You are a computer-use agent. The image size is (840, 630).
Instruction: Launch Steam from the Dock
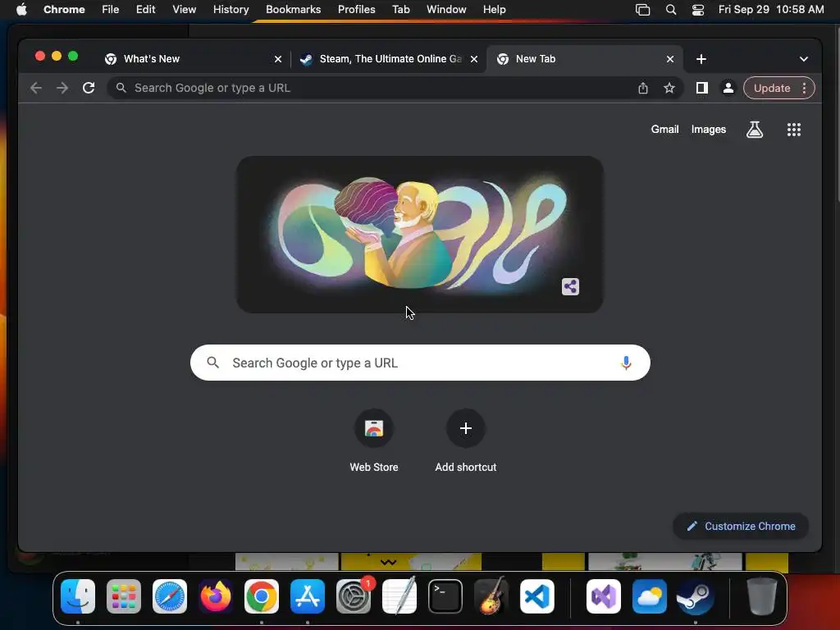[x=696, y=596]
